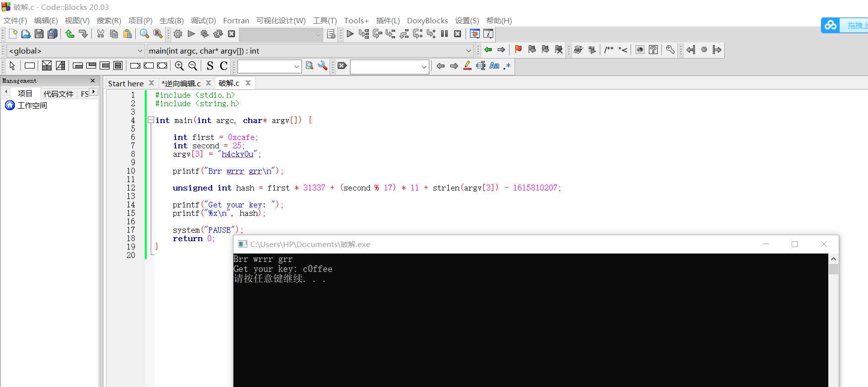
Task: Click the Redo arrow icon
Action: (x=83, y=34)
